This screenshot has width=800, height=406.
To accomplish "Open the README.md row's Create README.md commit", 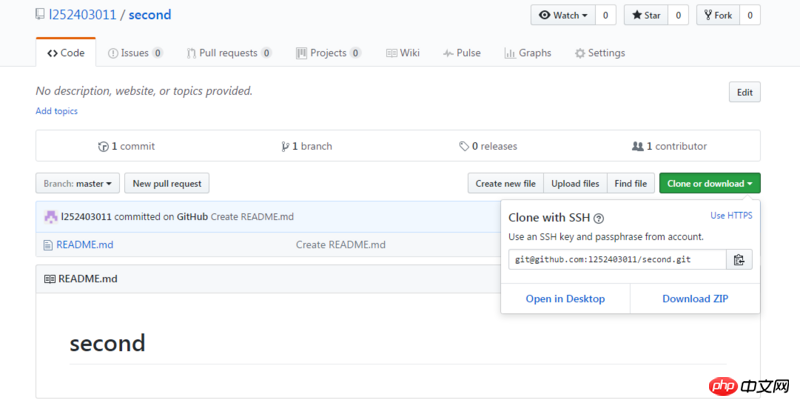I will pos(341,245).
